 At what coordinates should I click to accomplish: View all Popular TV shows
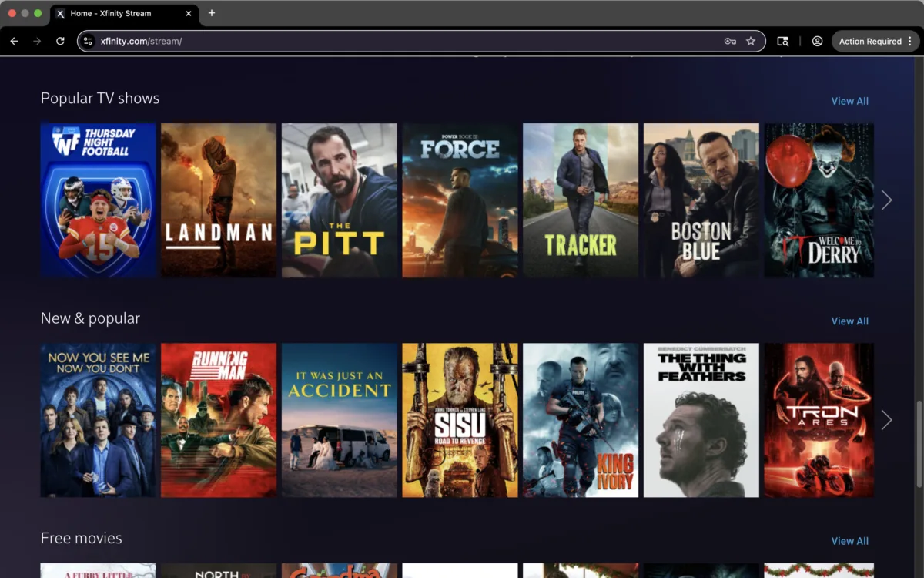click(849, 101)
